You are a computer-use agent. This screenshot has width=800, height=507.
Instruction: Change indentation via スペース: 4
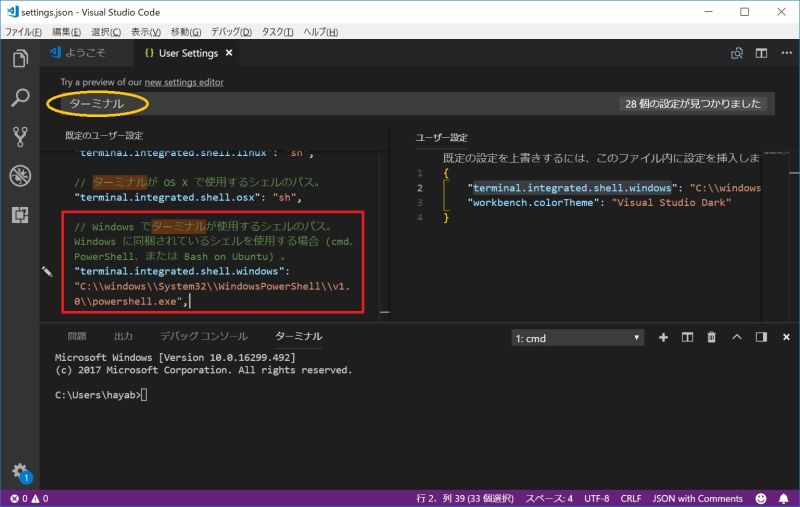549,498
